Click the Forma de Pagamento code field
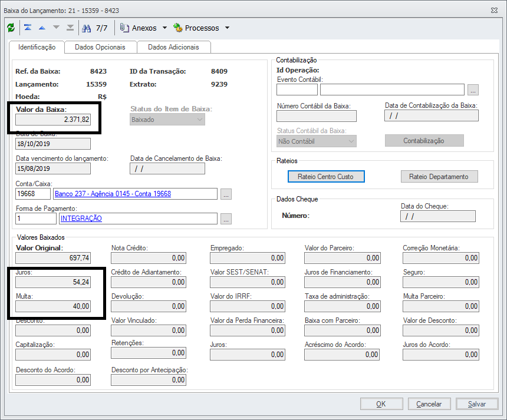 [x=36, y=219]
